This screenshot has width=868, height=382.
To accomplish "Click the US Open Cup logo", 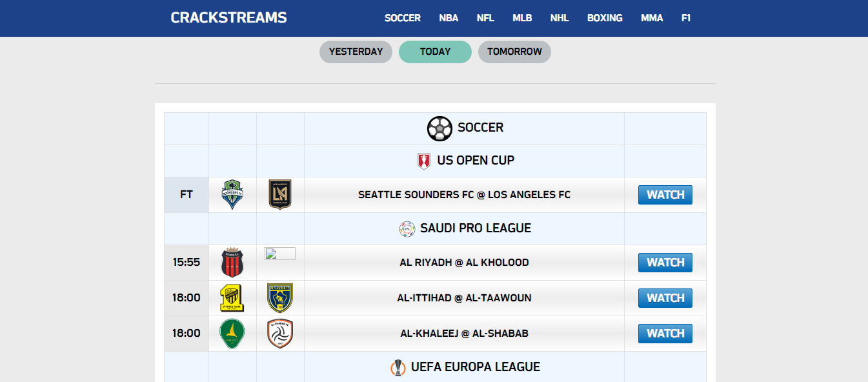I will [424, 161].
